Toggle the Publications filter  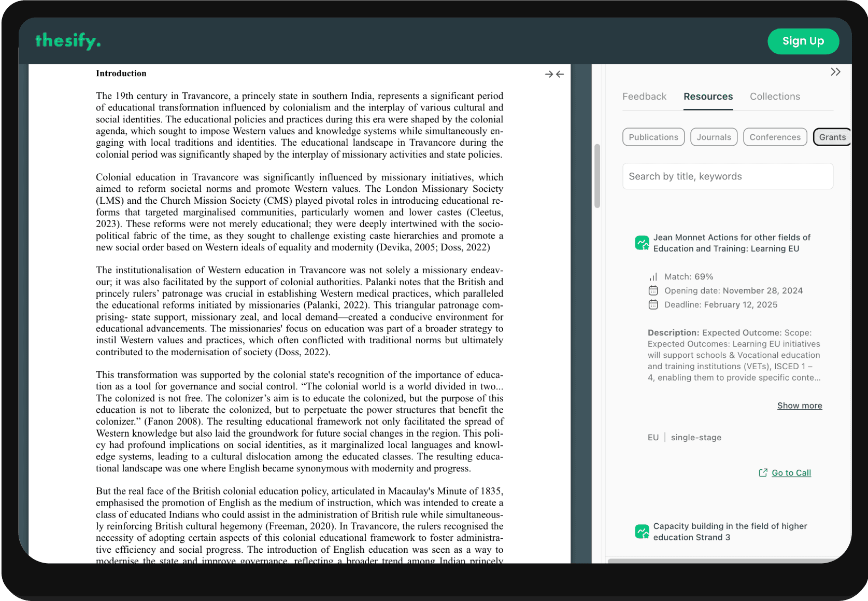click(653, 137)
